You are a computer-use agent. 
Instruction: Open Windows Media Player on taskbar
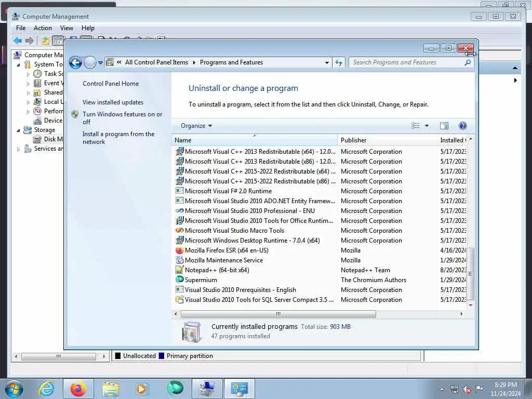tap(141, 389)
